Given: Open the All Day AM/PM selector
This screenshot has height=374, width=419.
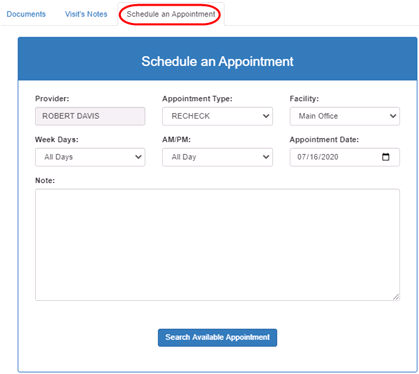Looking at the screenshot, I should tap(217, 157).
